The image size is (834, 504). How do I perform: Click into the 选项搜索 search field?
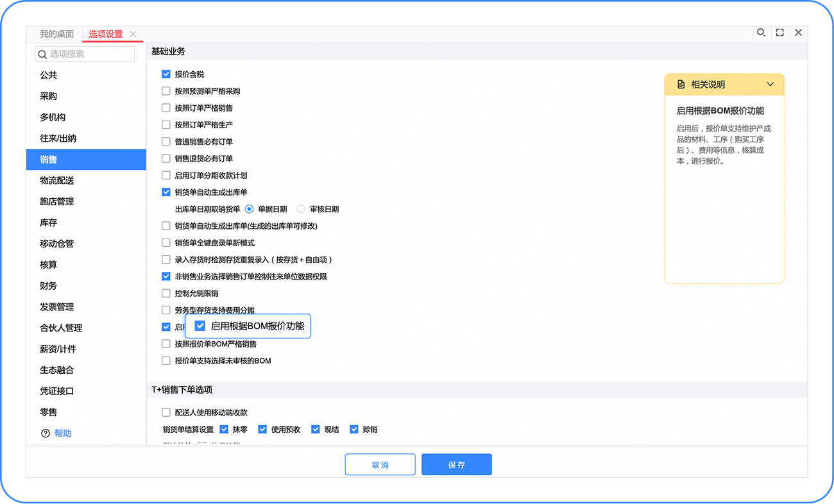pos(90,54)
